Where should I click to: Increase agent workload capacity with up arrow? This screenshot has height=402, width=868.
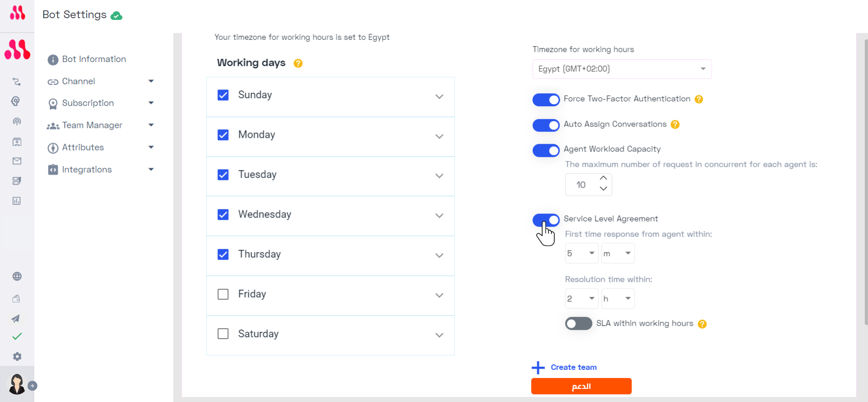(x=603, y=178)
